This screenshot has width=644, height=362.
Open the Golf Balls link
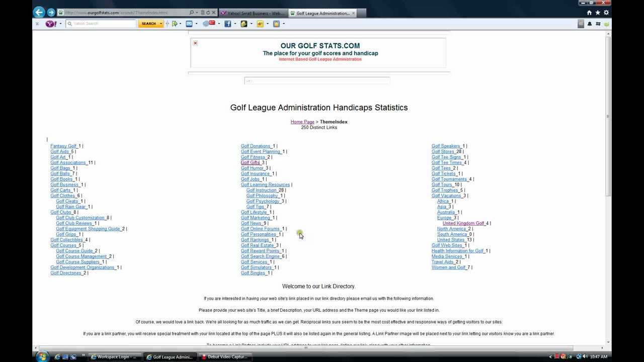pos(60,173)
